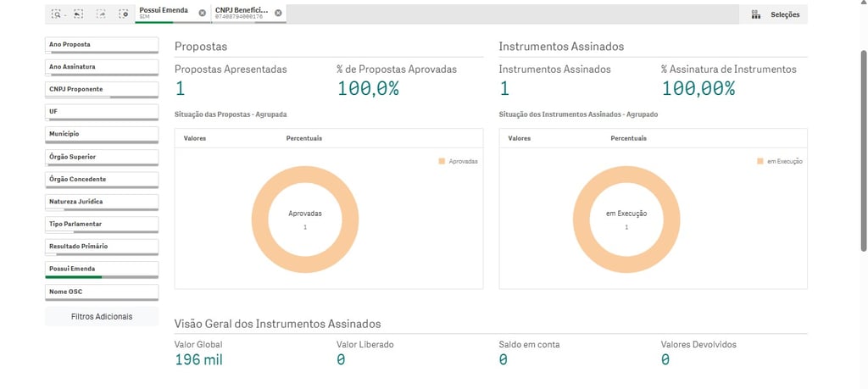Open the smart search selections tool
Viewport: 868px width, 389px height.
[x=56, y=14]
